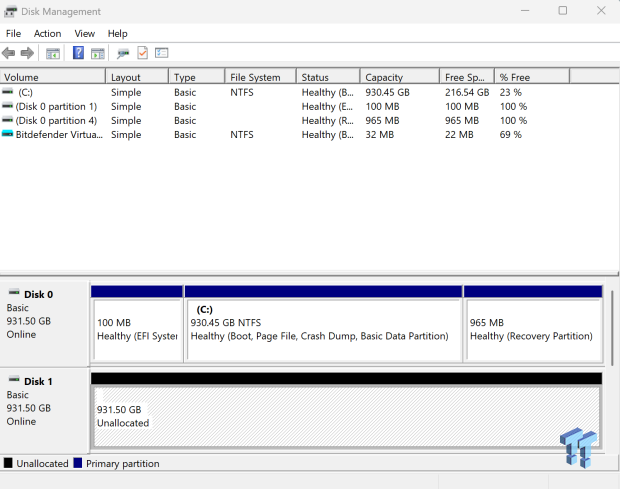The image size is (620, 489).
Task: Click the Disk 1 label panel
Action: click(44, 411)
